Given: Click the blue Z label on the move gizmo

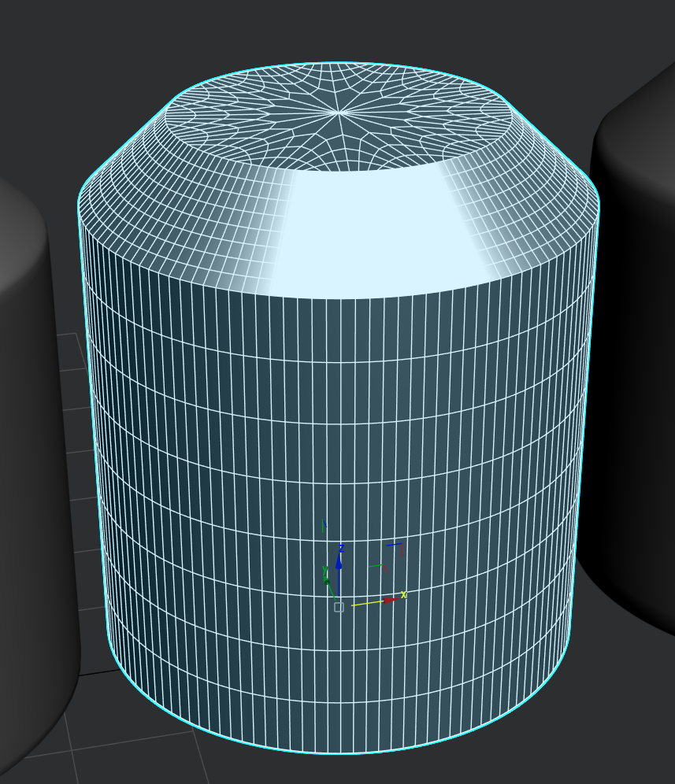Looking at the screenshot, I should coord(341,548).
